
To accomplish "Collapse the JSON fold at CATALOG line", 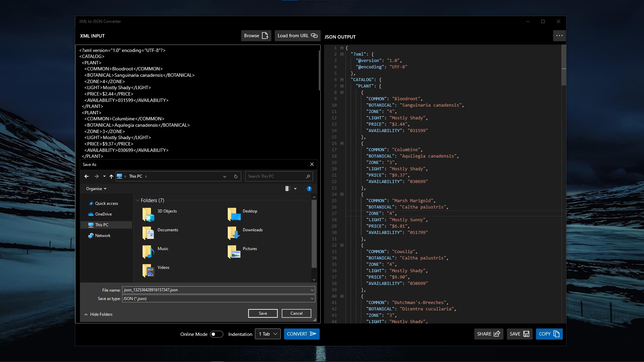I will (x=342, y=80).
